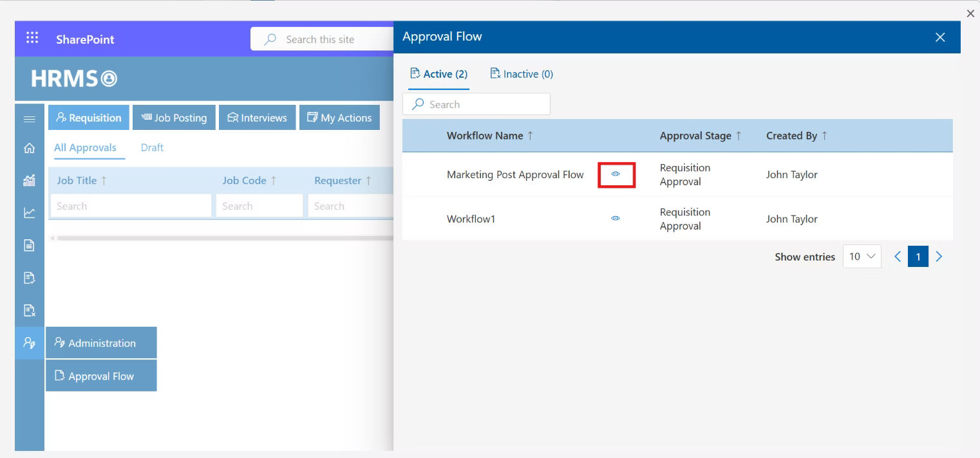Close the Approval Flow panel

pos(940,37)
